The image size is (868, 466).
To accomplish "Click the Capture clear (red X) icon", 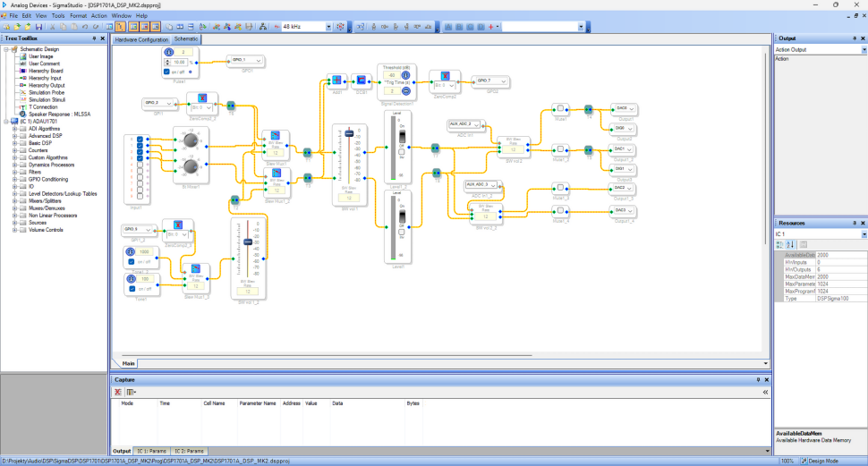I will coord(117,392).
